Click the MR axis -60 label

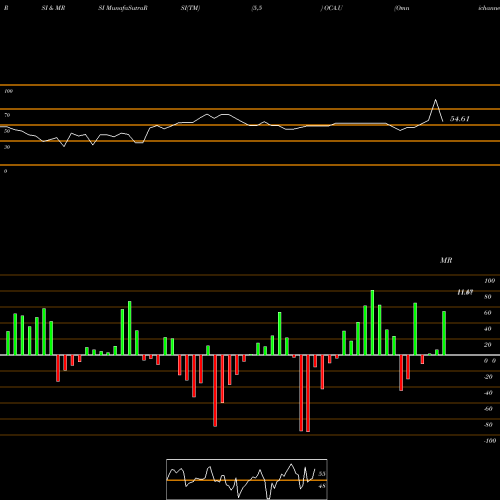click(488, 409)
